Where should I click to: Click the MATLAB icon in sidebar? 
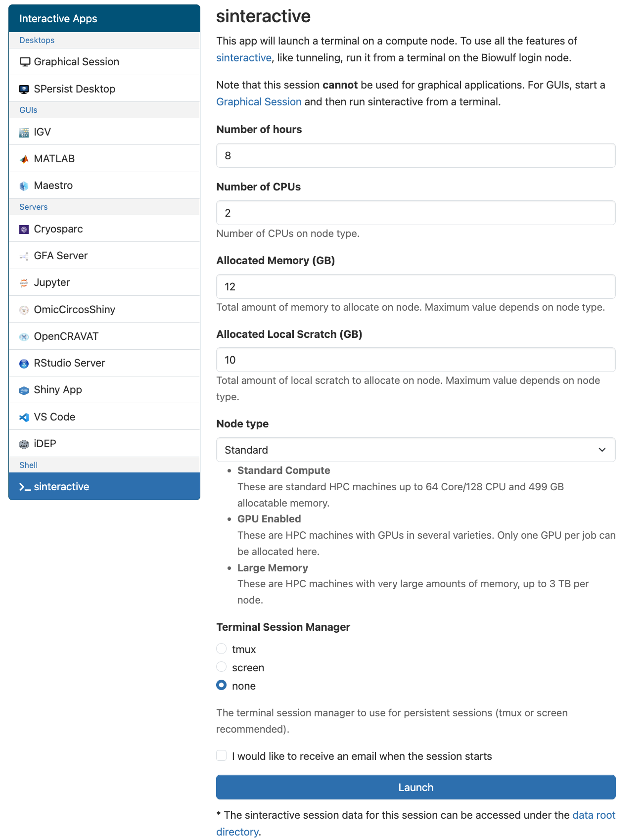(24, 159)
